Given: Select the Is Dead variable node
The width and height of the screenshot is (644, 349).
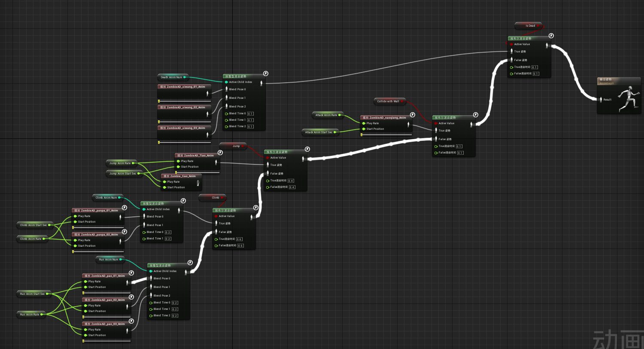Looking at the screenshot, I should 528,26.
